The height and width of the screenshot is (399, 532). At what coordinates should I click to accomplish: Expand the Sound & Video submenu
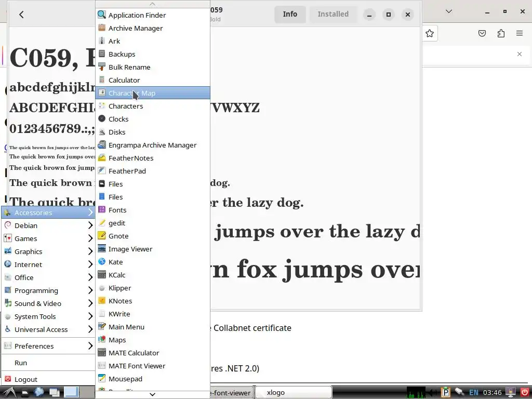coord(48,303)
